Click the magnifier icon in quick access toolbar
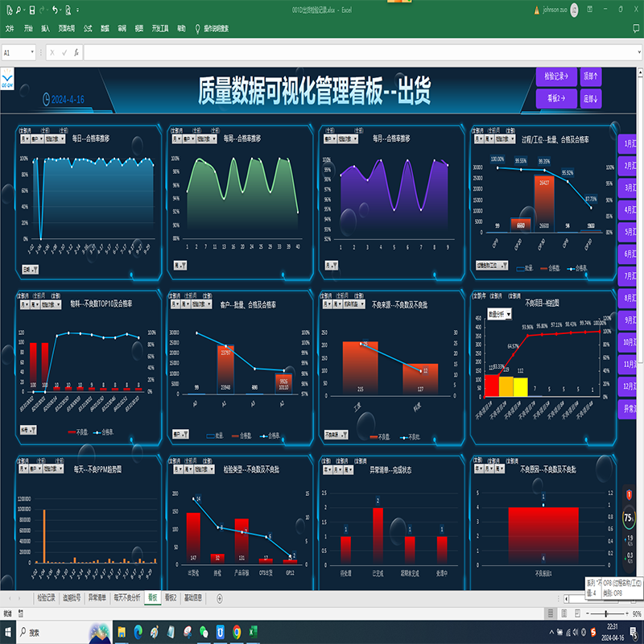Viewport: 644px width, 644px height. (x=19, y=10)
